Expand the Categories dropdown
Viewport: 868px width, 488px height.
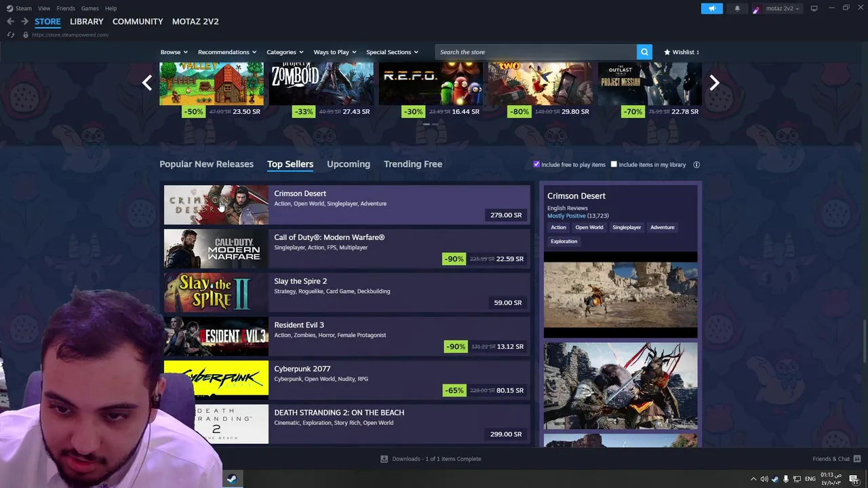coord(285,52)
